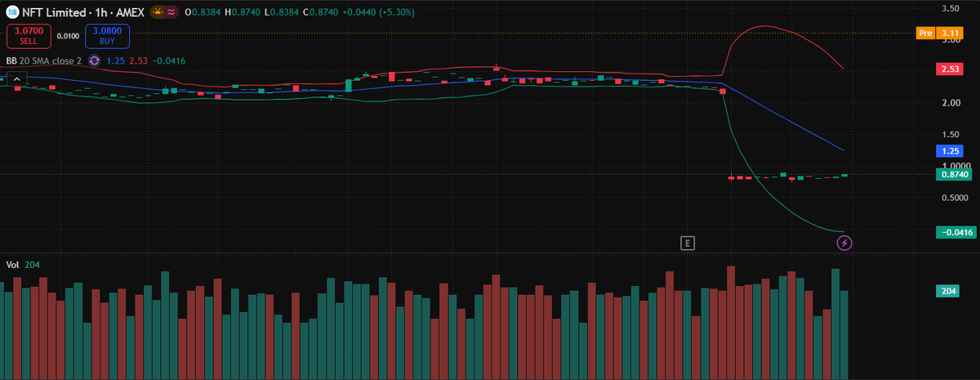
Task: Click the blue 1.25 value in the BB legend
Action: coord(115,60)
